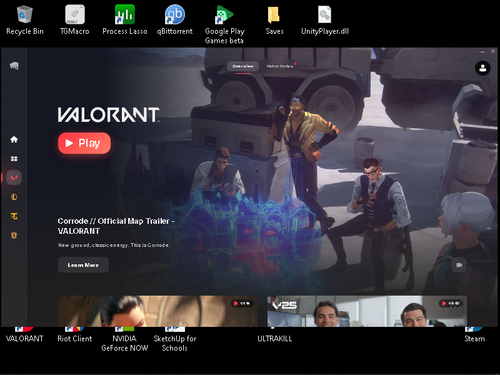This screenshot has height=375, width=500.
Task: Select the VALORANT desktop shortcut label
Action: coord(25,338)
